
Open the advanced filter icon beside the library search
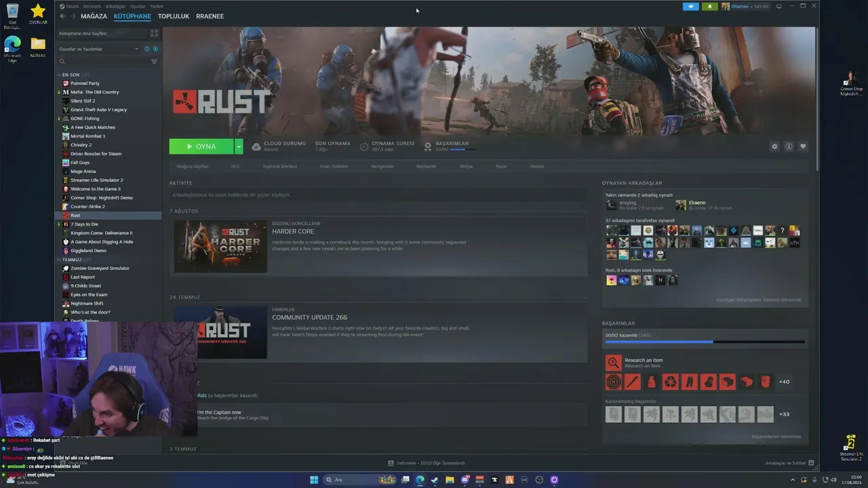(x=154, y=62)
